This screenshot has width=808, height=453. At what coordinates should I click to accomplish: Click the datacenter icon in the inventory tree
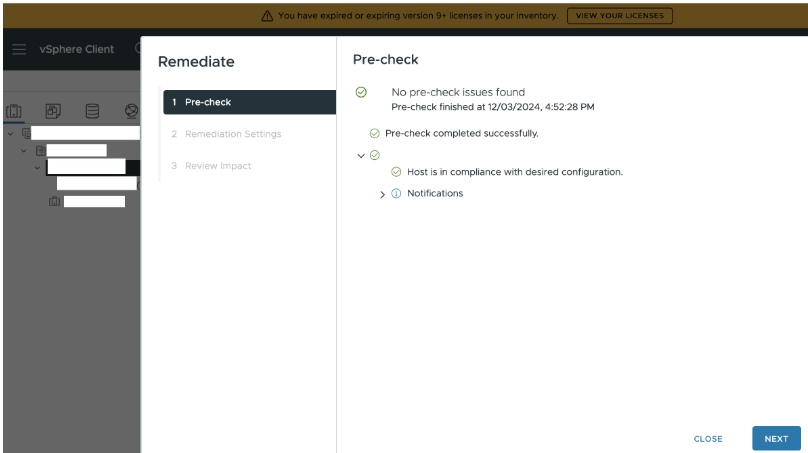click(x=41, y=150)
